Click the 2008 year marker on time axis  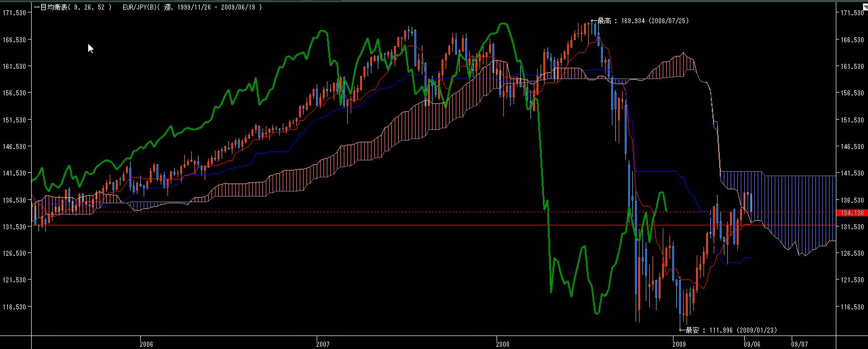click(502, 343)
